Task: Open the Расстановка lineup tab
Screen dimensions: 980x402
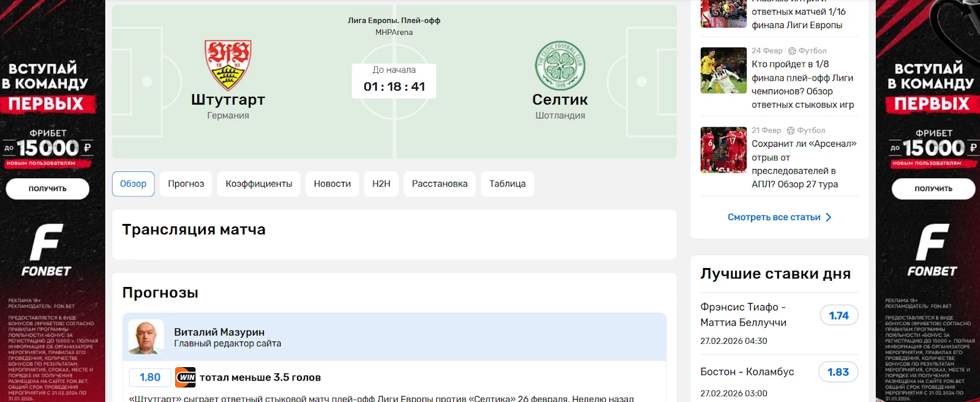Action: point(440,184)
